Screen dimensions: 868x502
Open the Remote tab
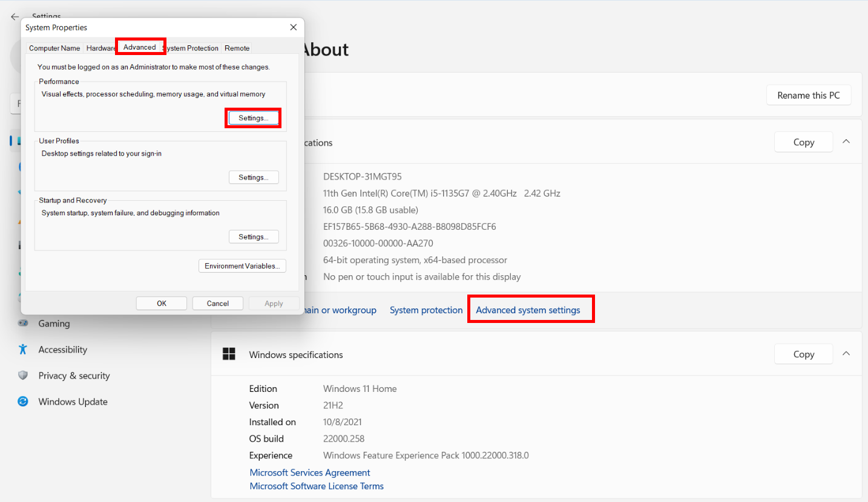(237, 48)
